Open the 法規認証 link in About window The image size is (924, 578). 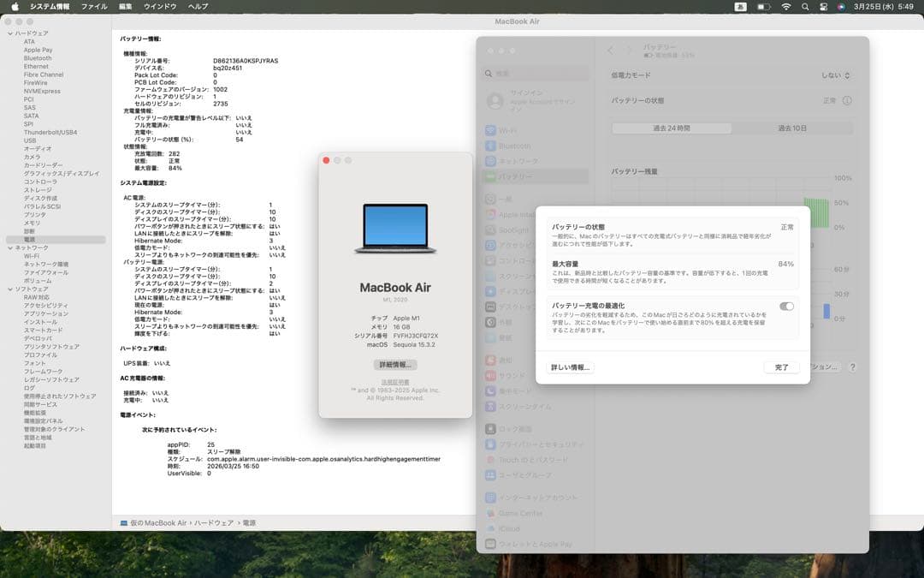(x=395, y=382)
